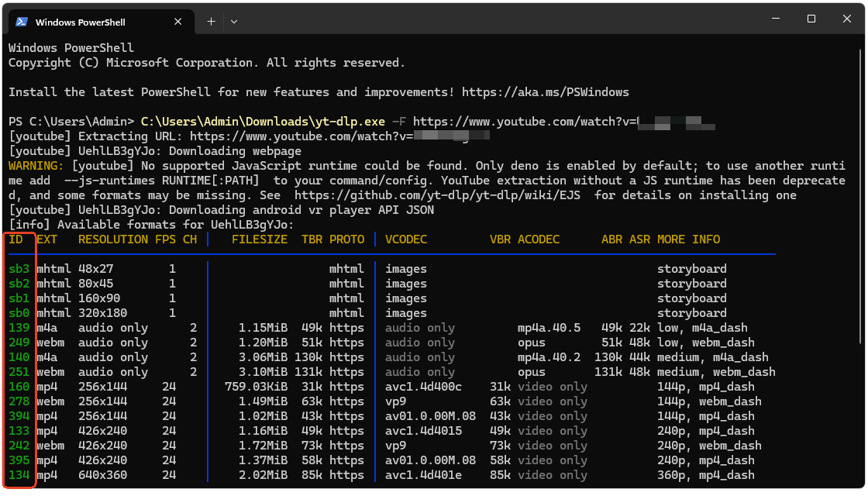Click format ID 139 in the list

click(19, 328)
